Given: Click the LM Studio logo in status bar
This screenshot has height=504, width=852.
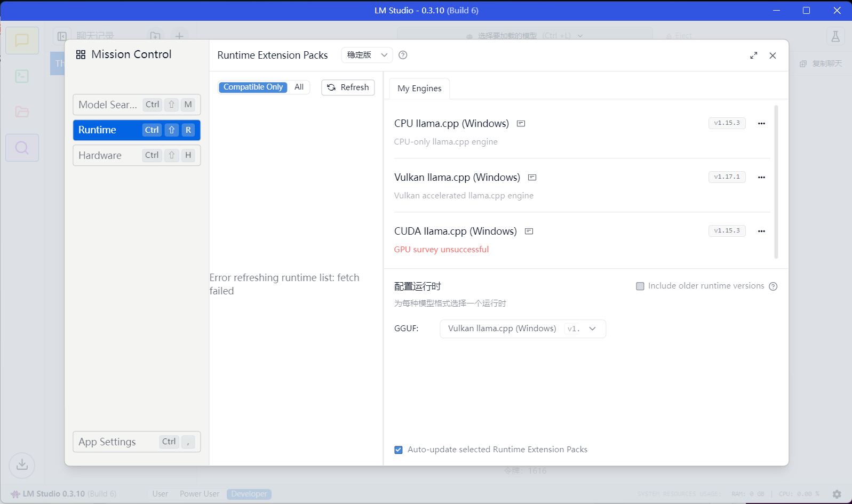Looking at the screenshot, I should pyautogui.click(x=15, y=494).
